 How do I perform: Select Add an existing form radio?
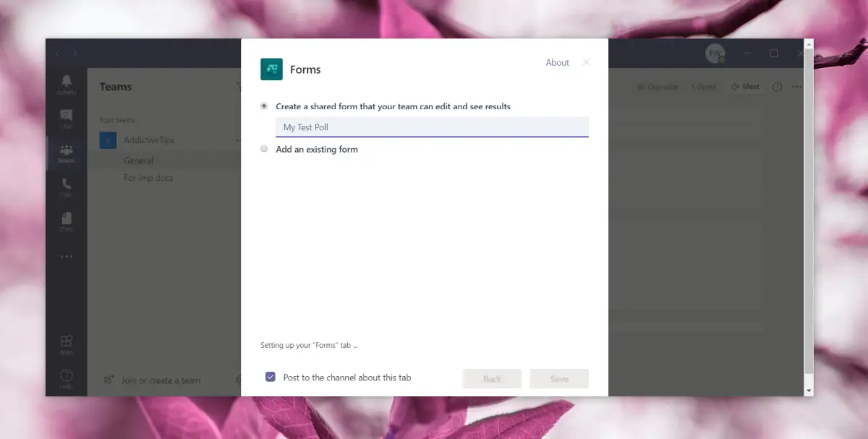click(264, 149)
